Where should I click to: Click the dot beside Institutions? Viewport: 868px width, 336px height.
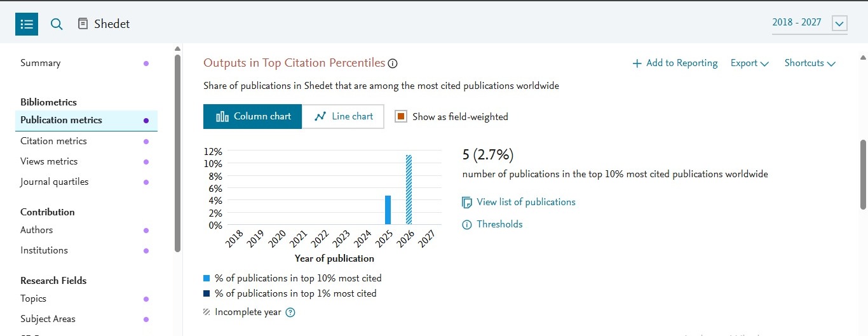point(146,250)
